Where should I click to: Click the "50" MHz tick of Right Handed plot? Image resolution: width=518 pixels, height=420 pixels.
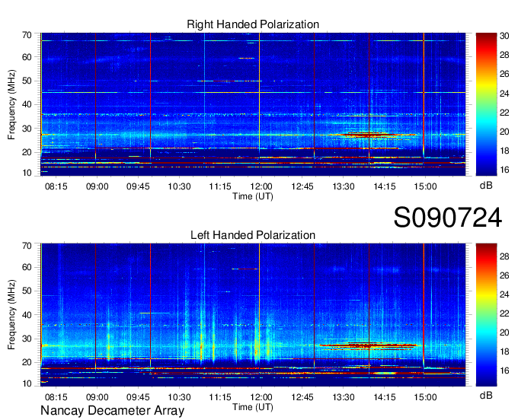point(27,81)
